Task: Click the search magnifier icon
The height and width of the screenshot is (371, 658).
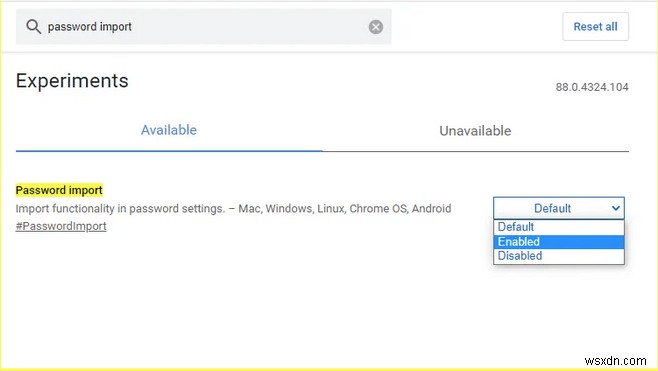Action: 34,27
